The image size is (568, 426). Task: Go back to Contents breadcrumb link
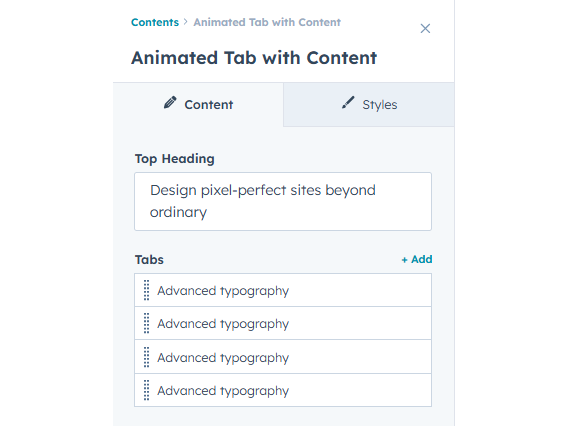(x=155, y=22)
